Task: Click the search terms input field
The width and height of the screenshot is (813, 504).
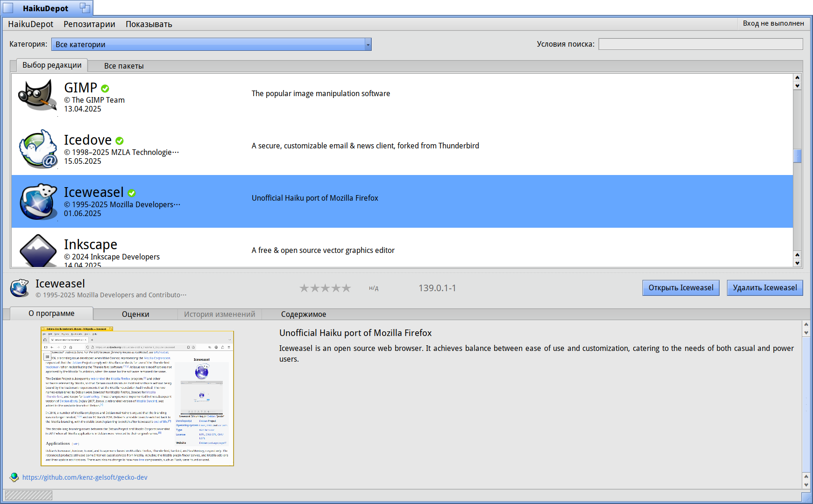Action: tap(700, 44)
